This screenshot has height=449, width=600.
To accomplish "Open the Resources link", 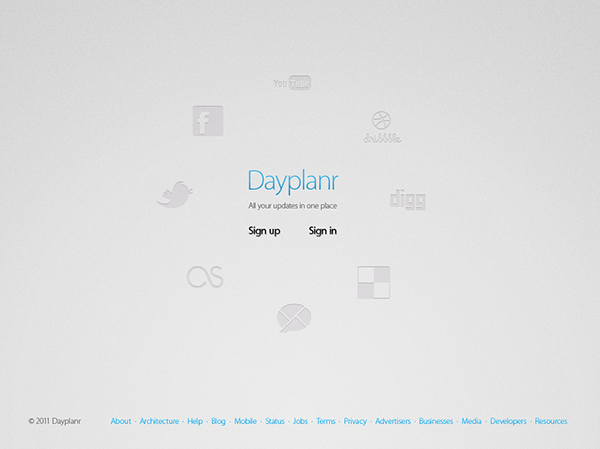I will [551, 421].
